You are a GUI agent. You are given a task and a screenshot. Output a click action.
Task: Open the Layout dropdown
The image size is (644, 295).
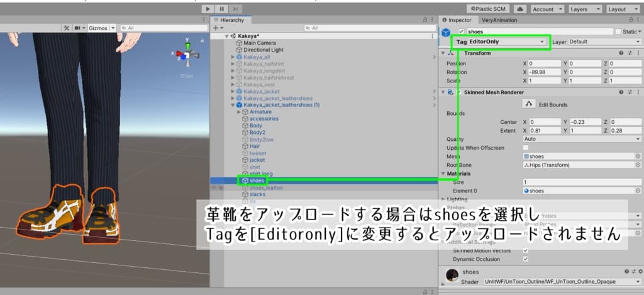623,9
